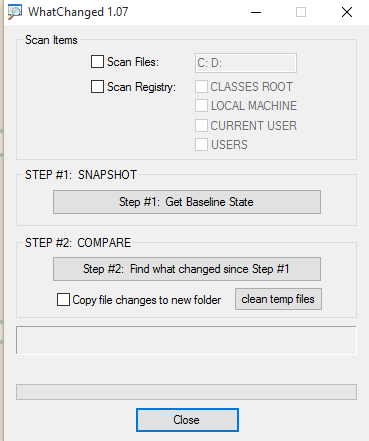Viewport: 369px width, 441px height.
Task: Enable the Scan Registry checkbox
Action: 97,87
